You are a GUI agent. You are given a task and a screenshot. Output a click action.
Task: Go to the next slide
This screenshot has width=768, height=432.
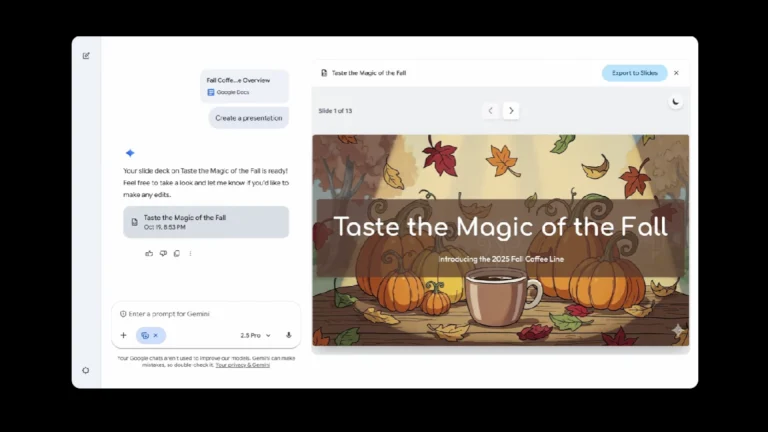point(511,111)
